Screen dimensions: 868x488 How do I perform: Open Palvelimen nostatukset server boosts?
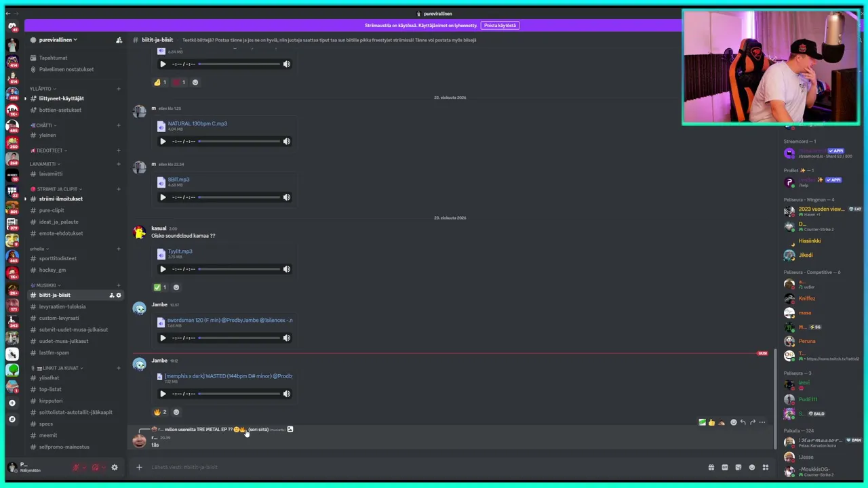[66, 69]
